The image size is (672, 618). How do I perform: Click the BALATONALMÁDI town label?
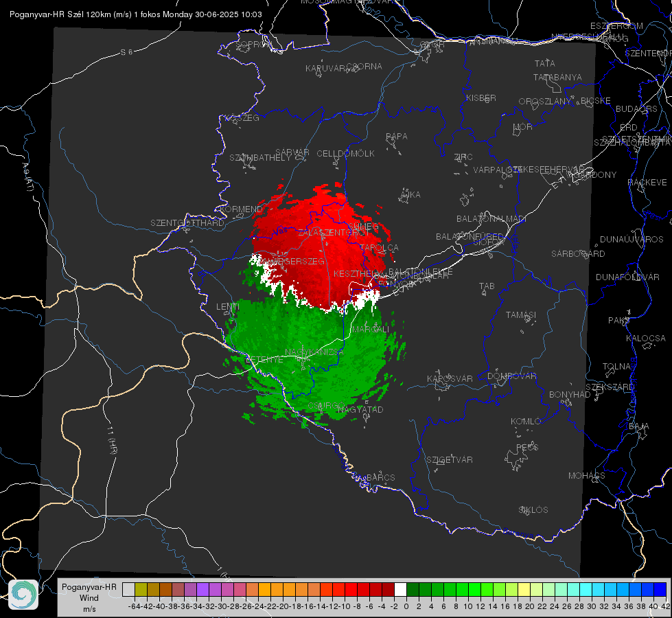point(491,219)
